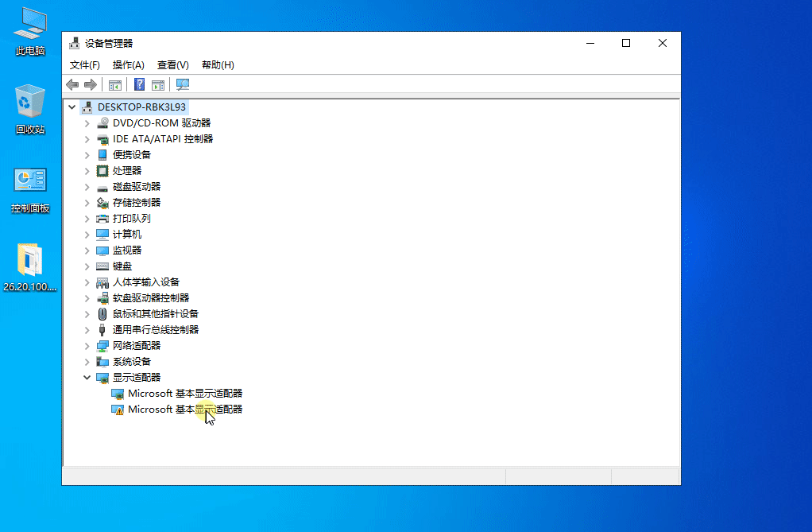Image resolution: width=812 pixels, height=532 pixels.
Task: Click the 鼠标和其他指针设备 mouse icon
Action: [x=102, y=313]
